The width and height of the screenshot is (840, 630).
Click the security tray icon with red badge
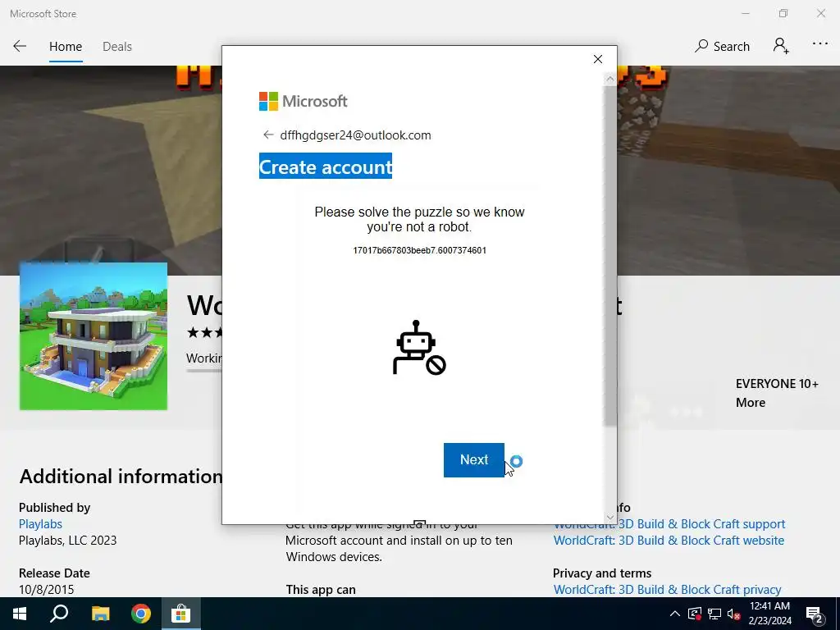tap(695, 614)
